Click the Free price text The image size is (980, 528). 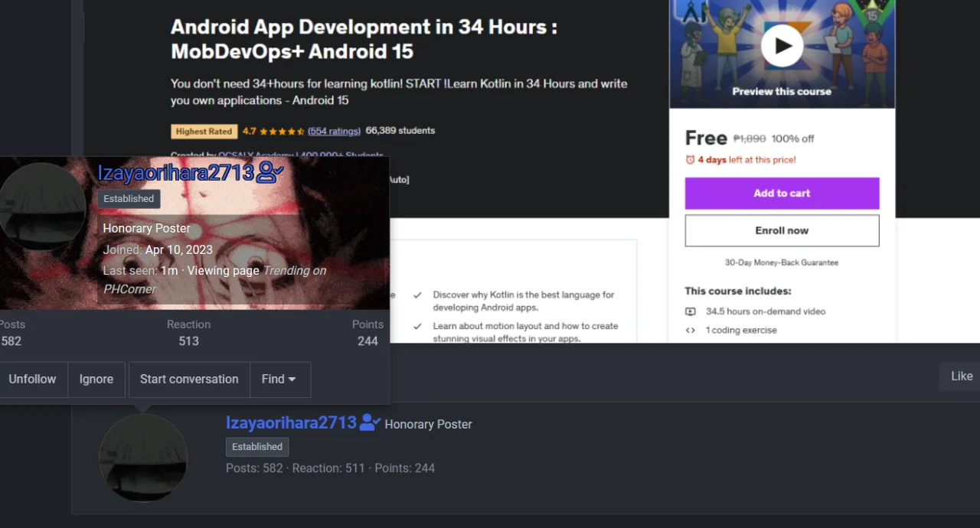pyautogui.click(x=706, y=139)
